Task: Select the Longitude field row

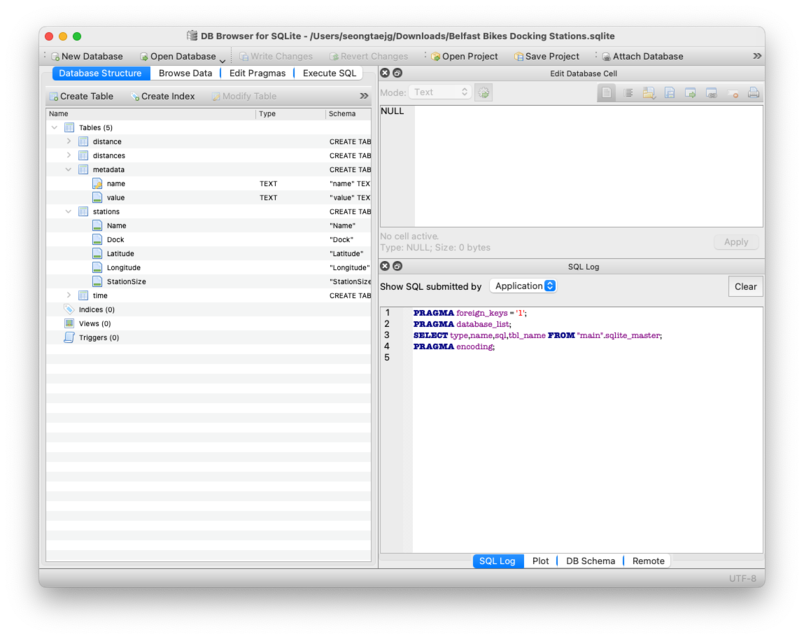Action: coord(209,267)
